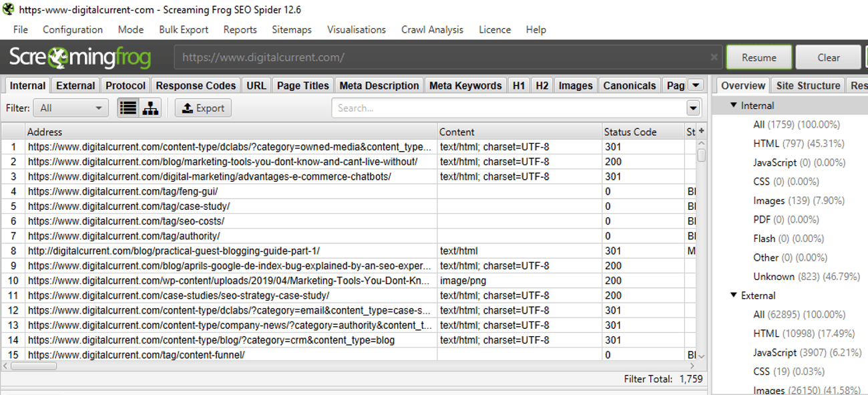Switch to the Site Structure tab
868x395 pixels.
(808, 86)
